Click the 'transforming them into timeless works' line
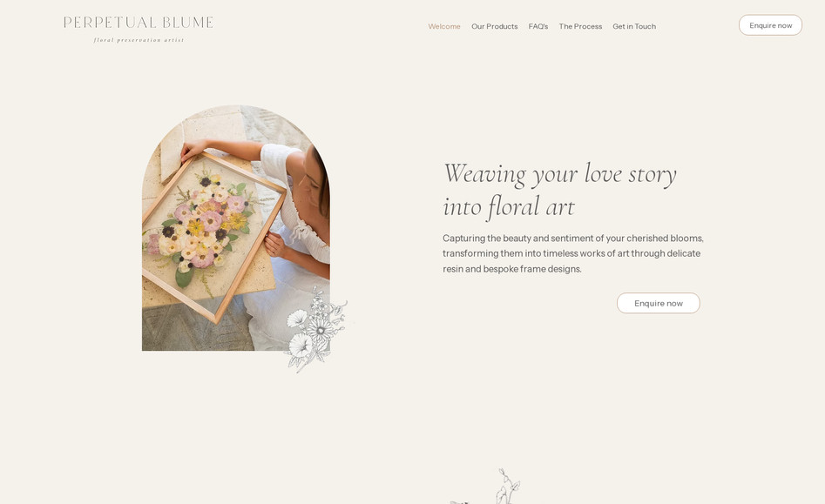Viewport: 825px width, 504px height. tap(571, 253)
